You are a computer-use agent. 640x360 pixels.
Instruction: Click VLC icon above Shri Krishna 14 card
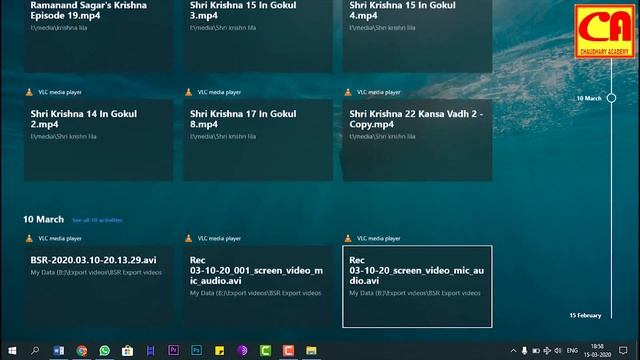click(29, 92)
